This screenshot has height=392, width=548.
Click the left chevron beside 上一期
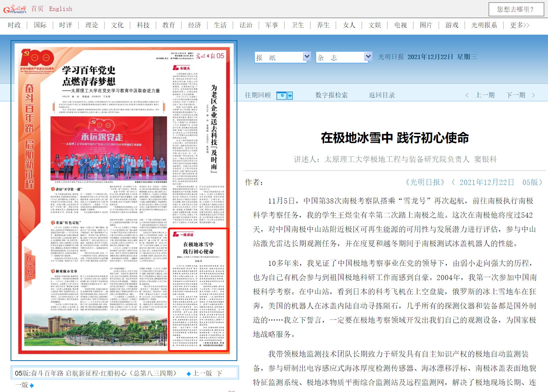(x=467, y=95)
